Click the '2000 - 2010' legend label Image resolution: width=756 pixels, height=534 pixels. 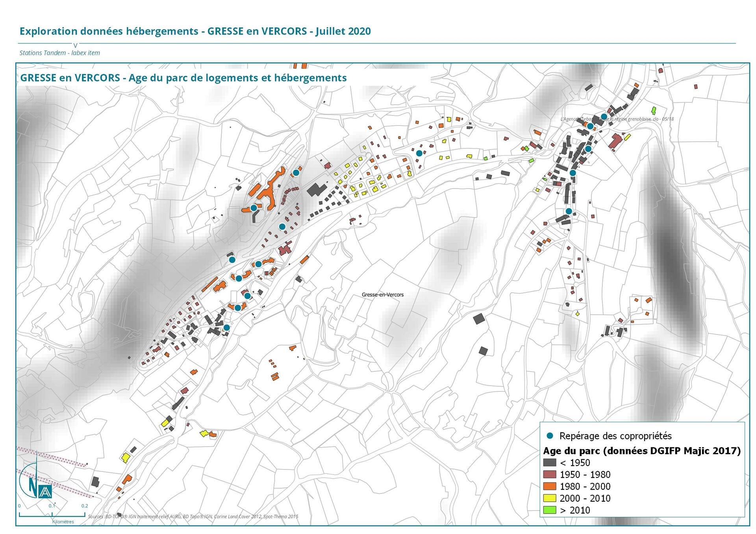[585, 498]
